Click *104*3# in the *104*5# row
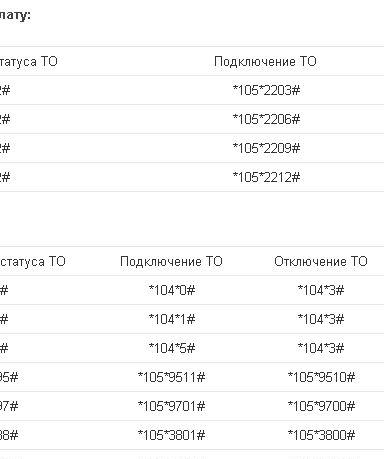Screen dimensions: 384x459 pos(321,348)
